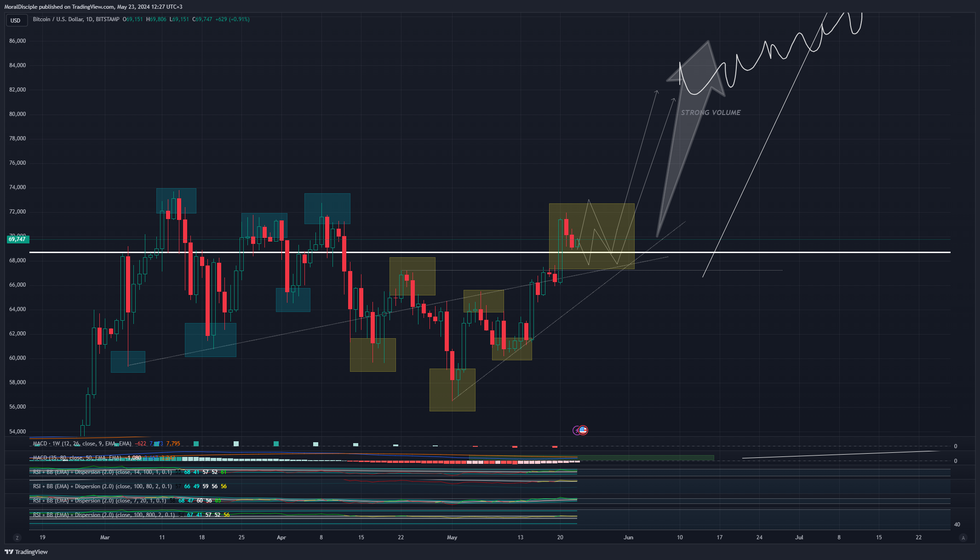
Task: Click the 86,000 price axis label
Action: tap(17, 41)
